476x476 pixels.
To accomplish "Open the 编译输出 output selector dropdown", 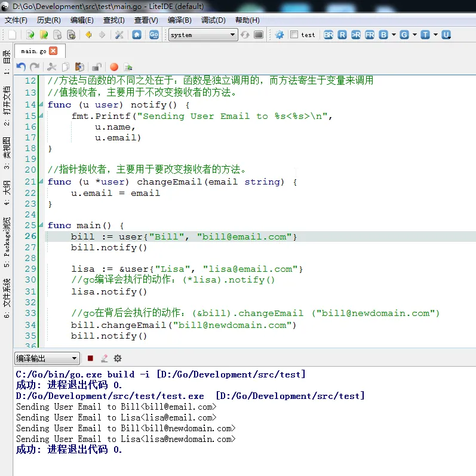I will pyautogui.click(x=47, y=358).
